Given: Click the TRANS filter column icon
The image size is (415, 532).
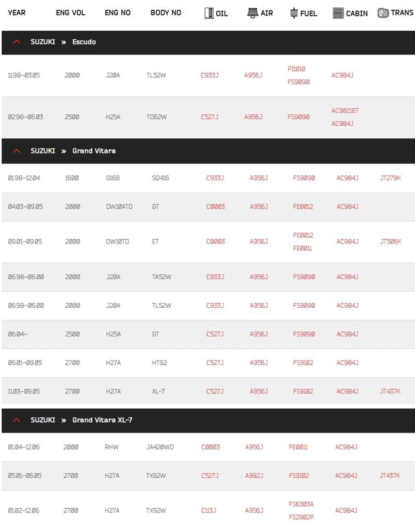Looking at the screenshot, I should click(x=383, y=13).
